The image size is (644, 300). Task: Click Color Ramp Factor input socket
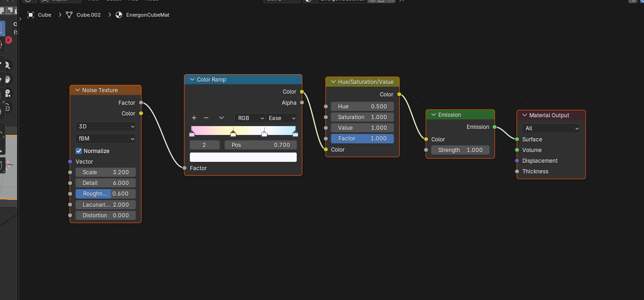[185, 168]
